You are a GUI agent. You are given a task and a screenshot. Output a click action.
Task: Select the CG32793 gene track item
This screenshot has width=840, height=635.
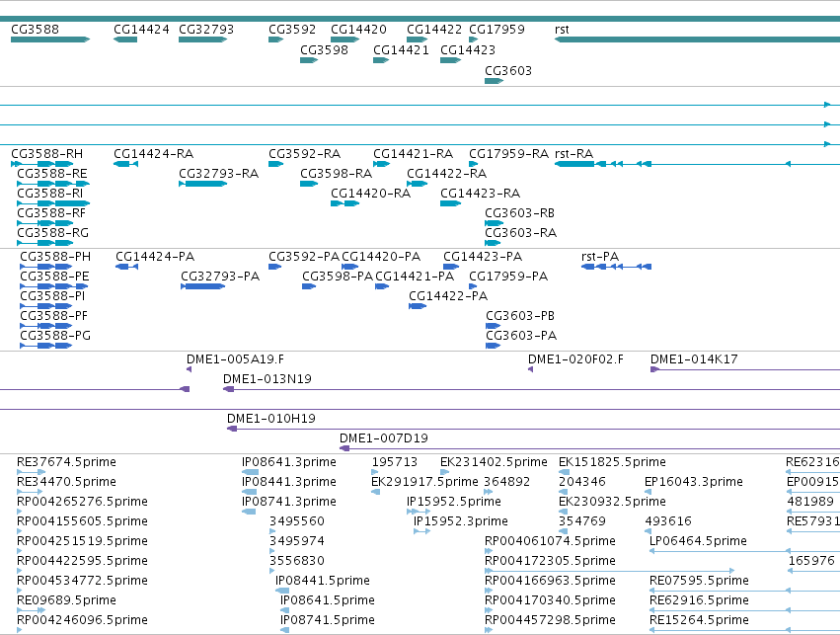(203, 40)
